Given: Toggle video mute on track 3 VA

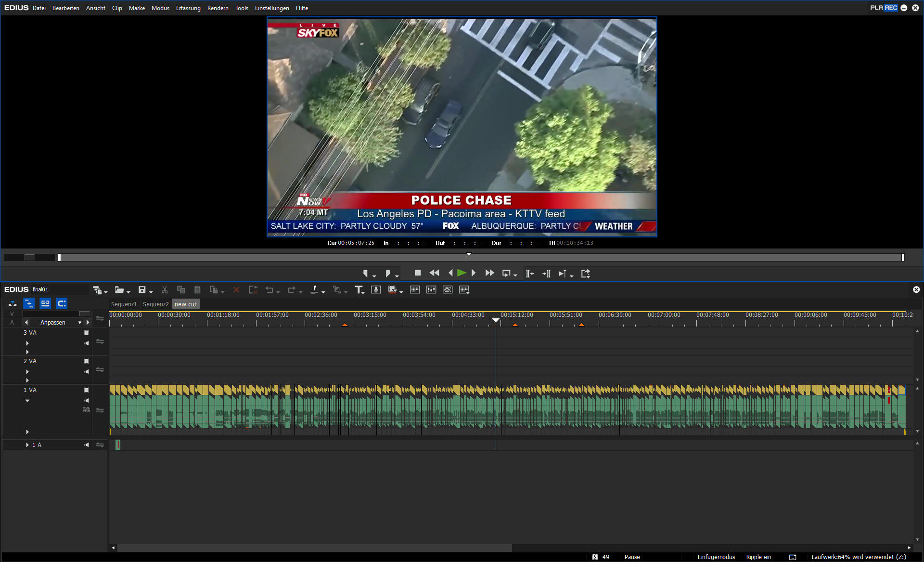Looking at the screenshot, I should 87,333.
